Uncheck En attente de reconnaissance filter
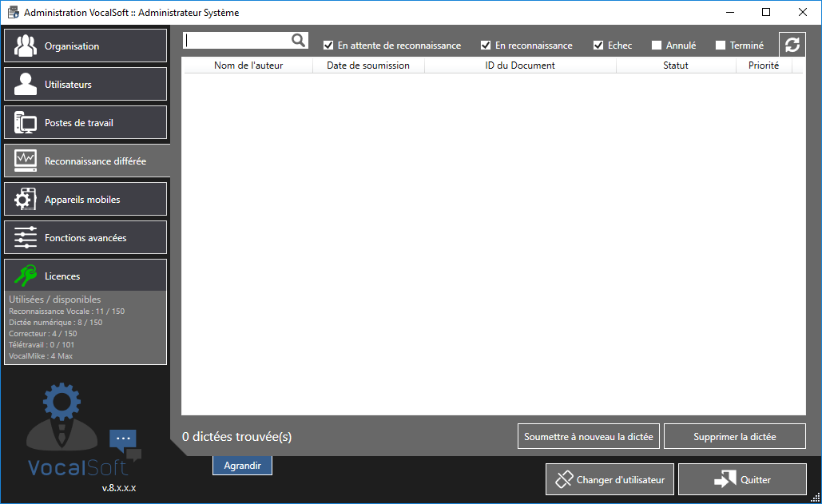Viewport: 822px width, 504px height. point(328,46)
